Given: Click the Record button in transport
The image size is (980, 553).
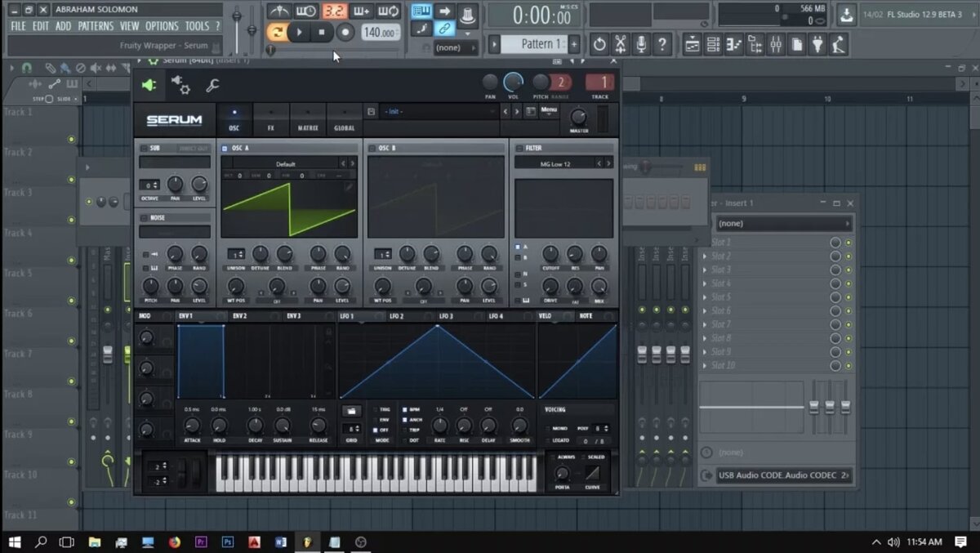Looking at the screenshot, I should click(345, 32).
